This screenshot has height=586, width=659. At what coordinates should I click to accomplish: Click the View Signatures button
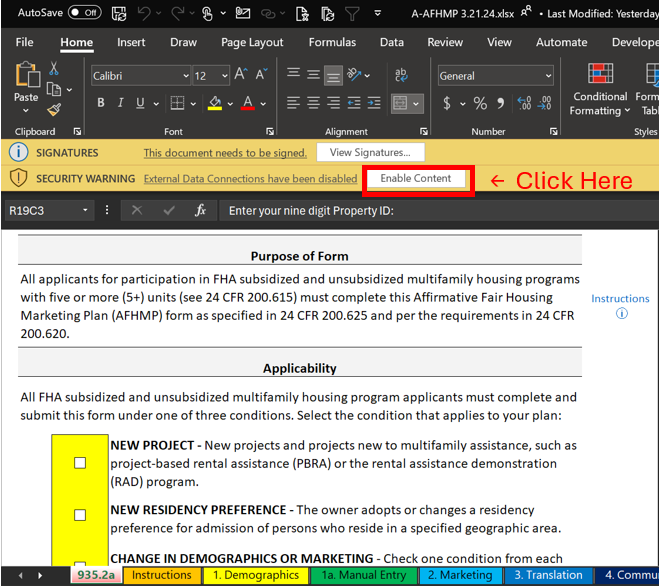coord(370,152)
